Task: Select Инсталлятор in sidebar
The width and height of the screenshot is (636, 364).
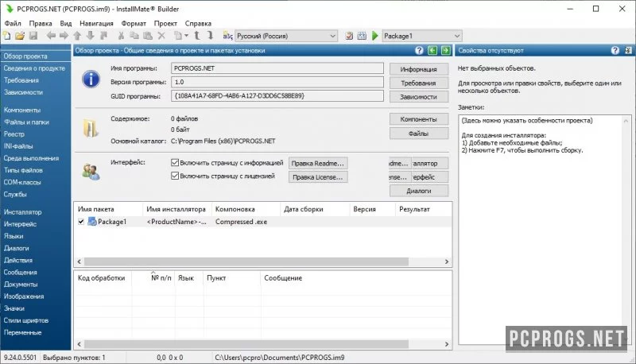Action: coord(23,212)
